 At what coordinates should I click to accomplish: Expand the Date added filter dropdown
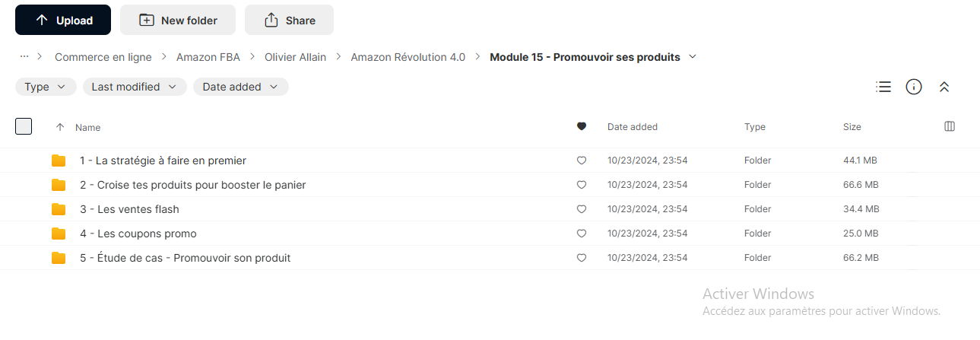241,87
